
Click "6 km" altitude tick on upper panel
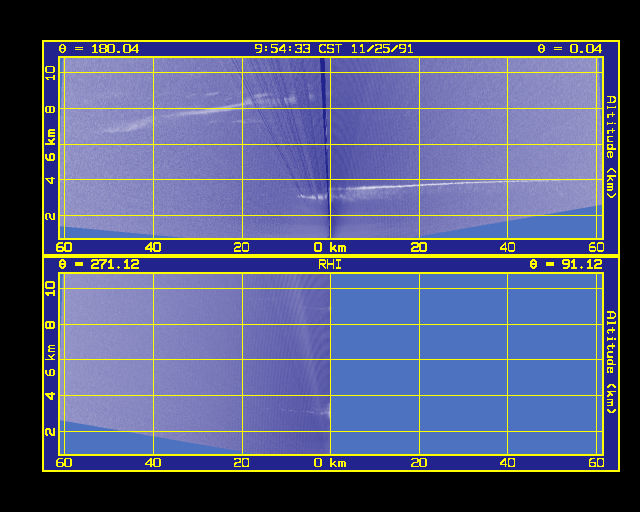(x=51, y=145)
